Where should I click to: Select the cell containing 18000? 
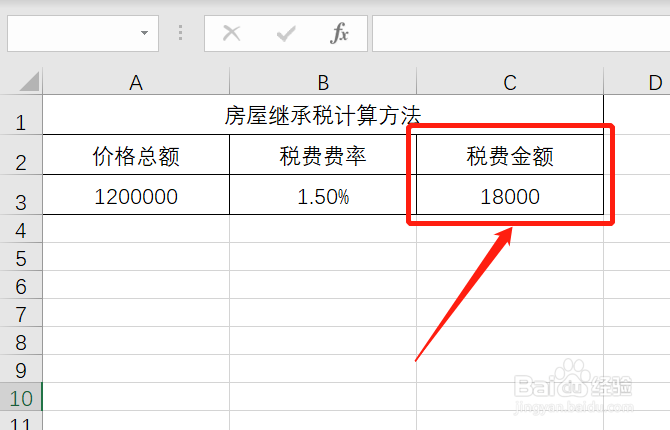pyautogui.click(x=510, y=195)
